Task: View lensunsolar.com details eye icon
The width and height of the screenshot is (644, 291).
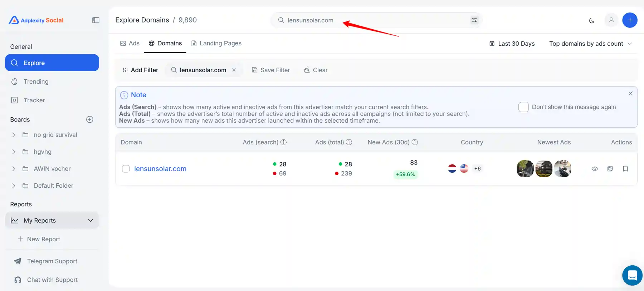Action: click(595, 169)
